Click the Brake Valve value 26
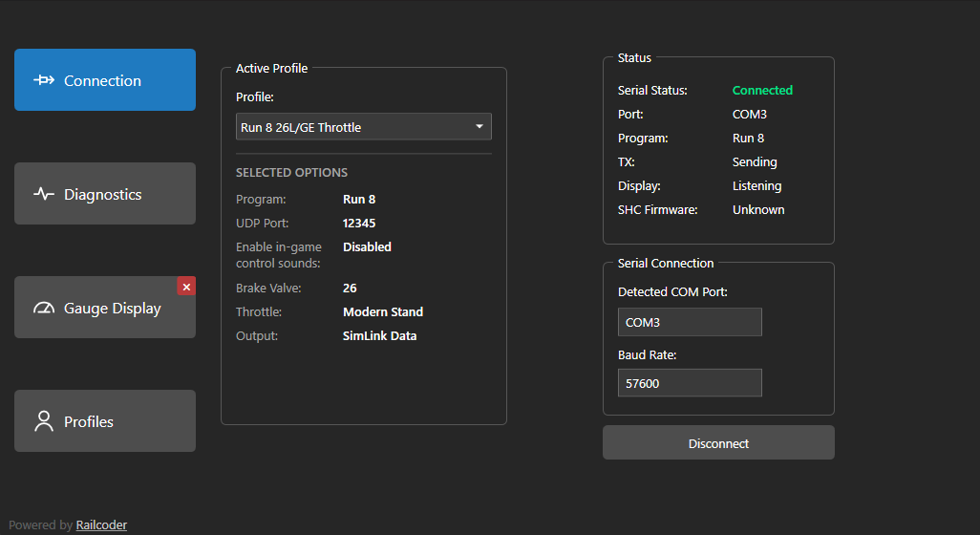This screenshot has width=980, height=535. tap(350, 289)
